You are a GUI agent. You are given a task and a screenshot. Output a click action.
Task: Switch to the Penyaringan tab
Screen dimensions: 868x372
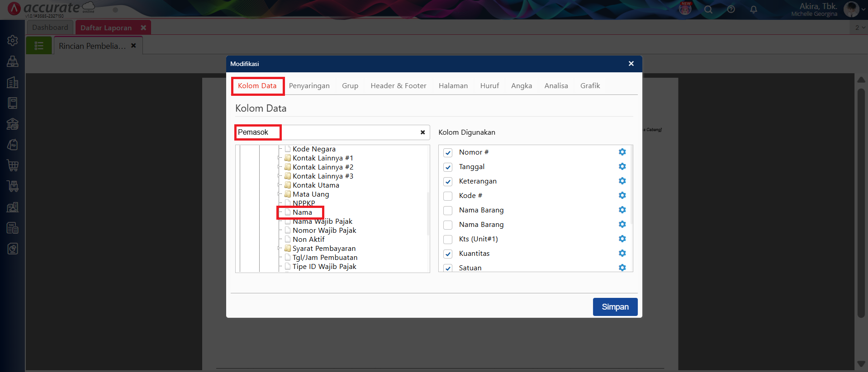tap(309, 86)
